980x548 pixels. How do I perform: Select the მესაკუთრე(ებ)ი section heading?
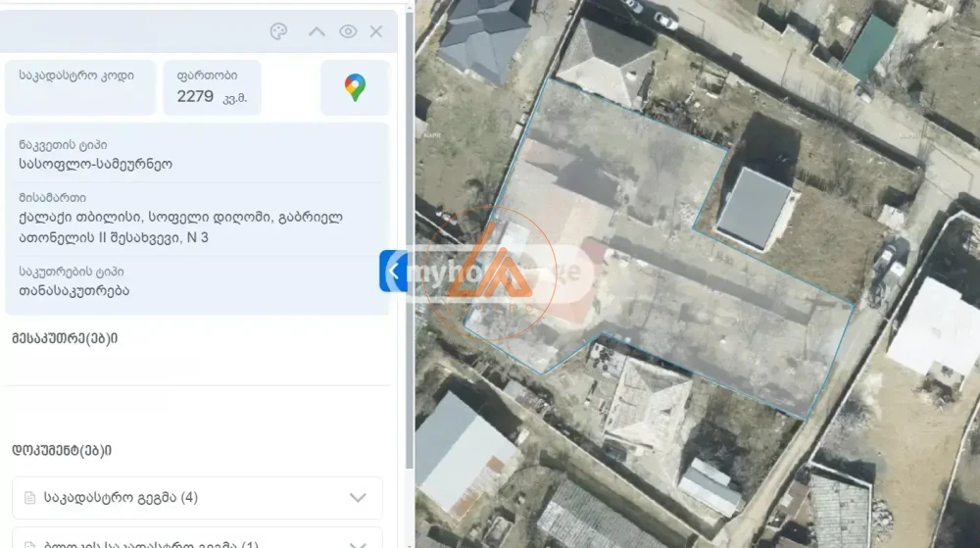(x=65, y=338)
